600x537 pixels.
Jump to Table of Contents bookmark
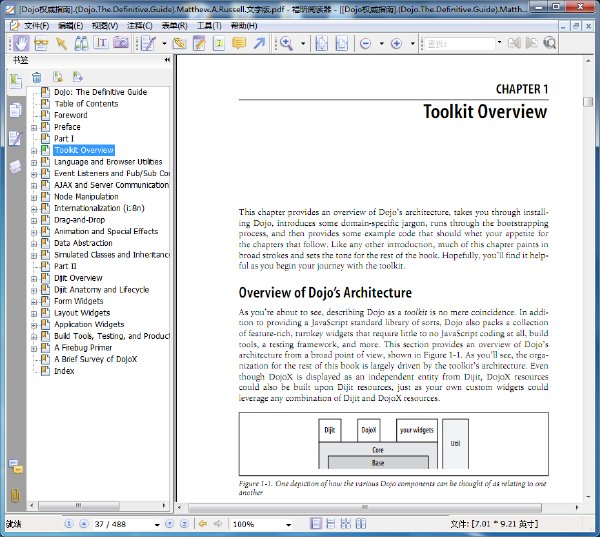click(86, 104)
